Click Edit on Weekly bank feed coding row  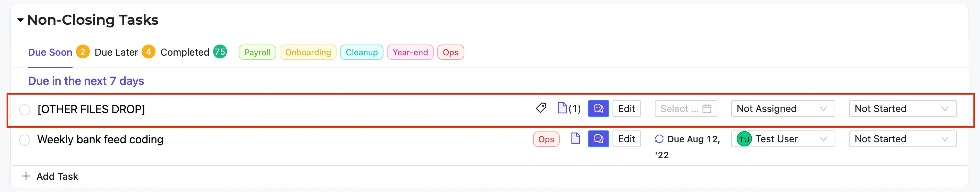tap(627, 139)
